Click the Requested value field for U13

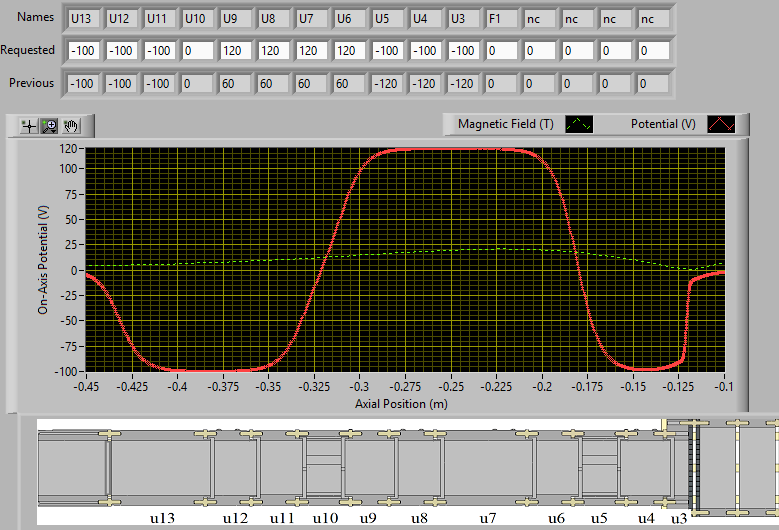pyautogui.click(x=84, y=50)
